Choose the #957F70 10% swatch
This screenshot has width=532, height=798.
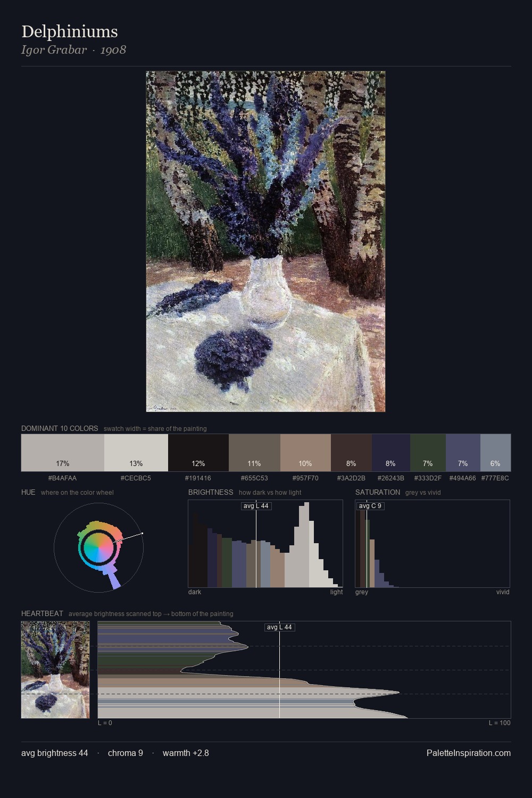click(x=305, y=453)
